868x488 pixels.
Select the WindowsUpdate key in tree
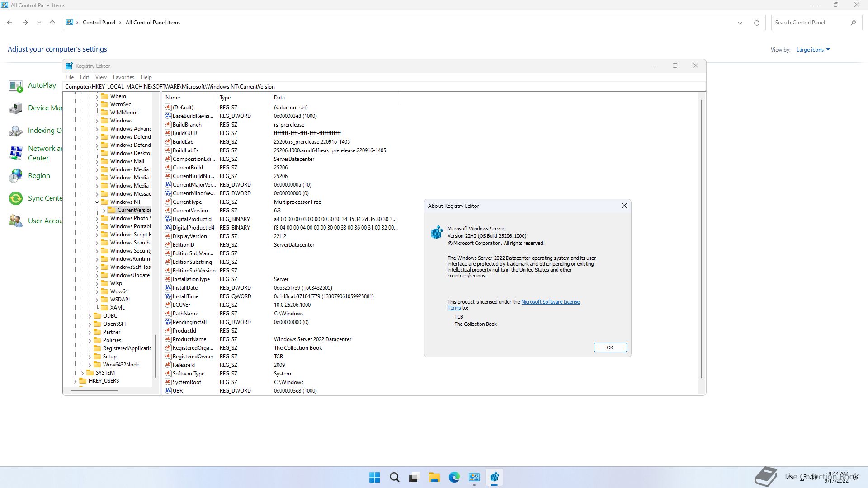(130, 275)
